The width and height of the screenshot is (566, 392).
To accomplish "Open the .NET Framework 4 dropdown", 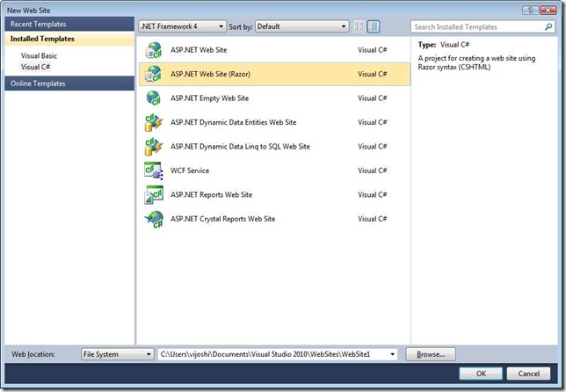I will click(x=182, y=26).
